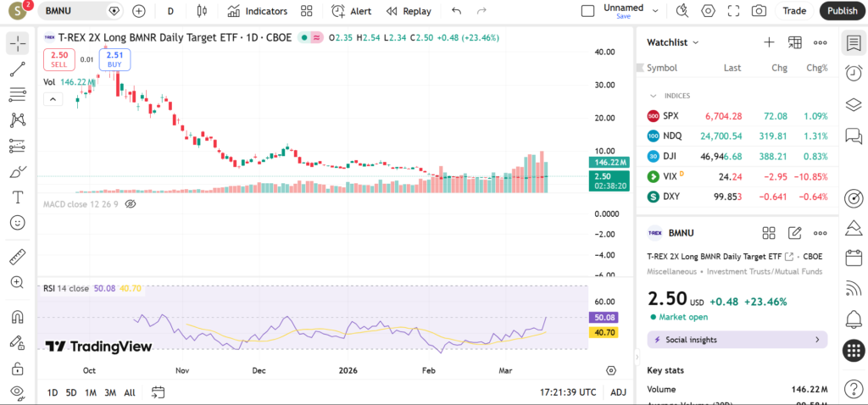Toggle the magnet mode for drawings

pos(18,318)
